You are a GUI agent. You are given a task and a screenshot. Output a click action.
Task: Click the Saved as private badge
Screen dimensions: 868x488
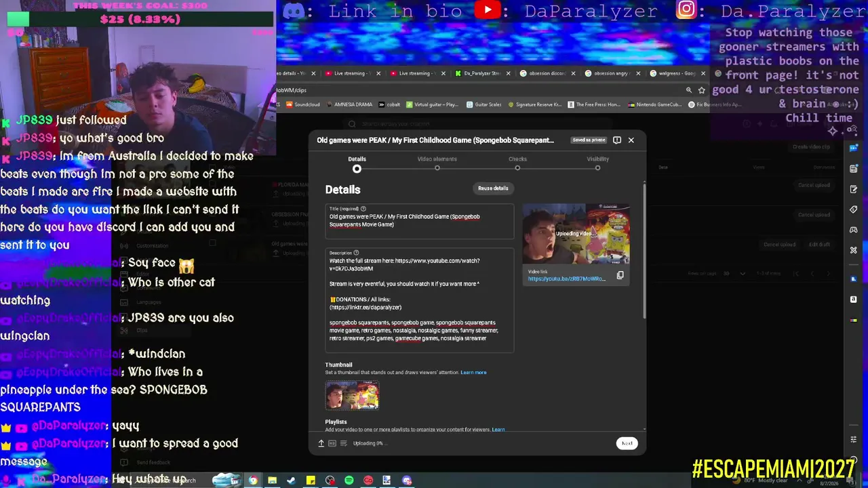(x=589, y=140)
